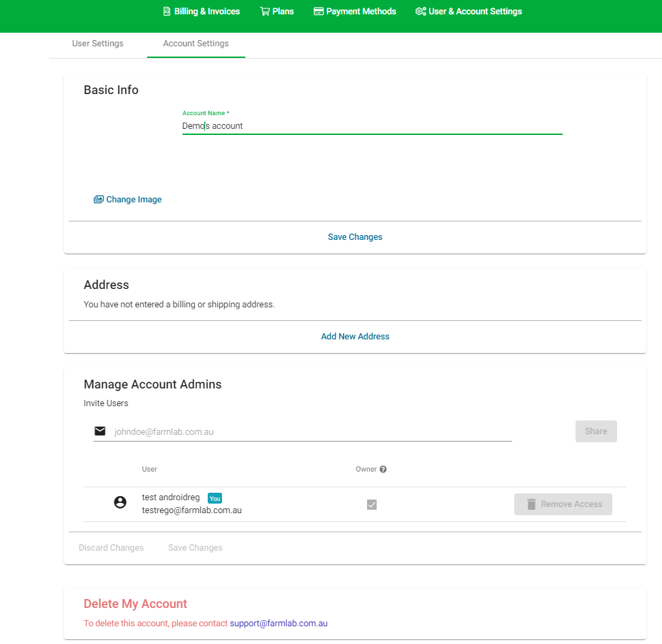Open the Plans menu item
The width and height of the screenshot is (662, 644).
pos(283,12)
